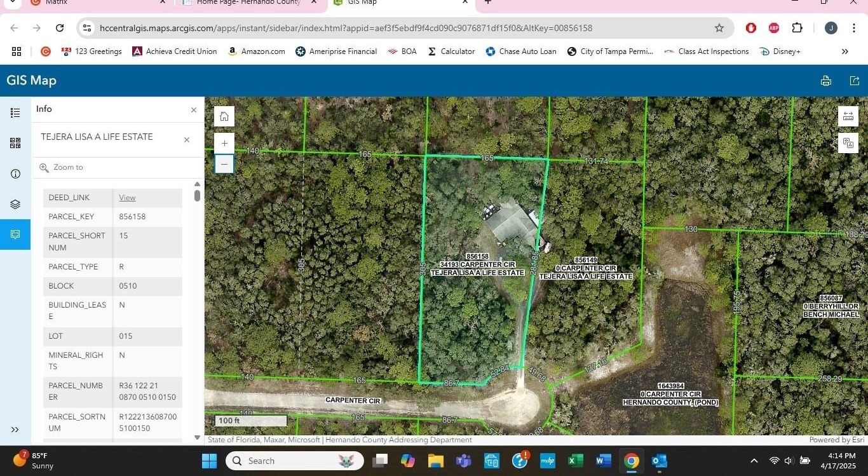Viewport: 868px width, 476px height.
Task: Reload the current page
Action: (60, 28)
